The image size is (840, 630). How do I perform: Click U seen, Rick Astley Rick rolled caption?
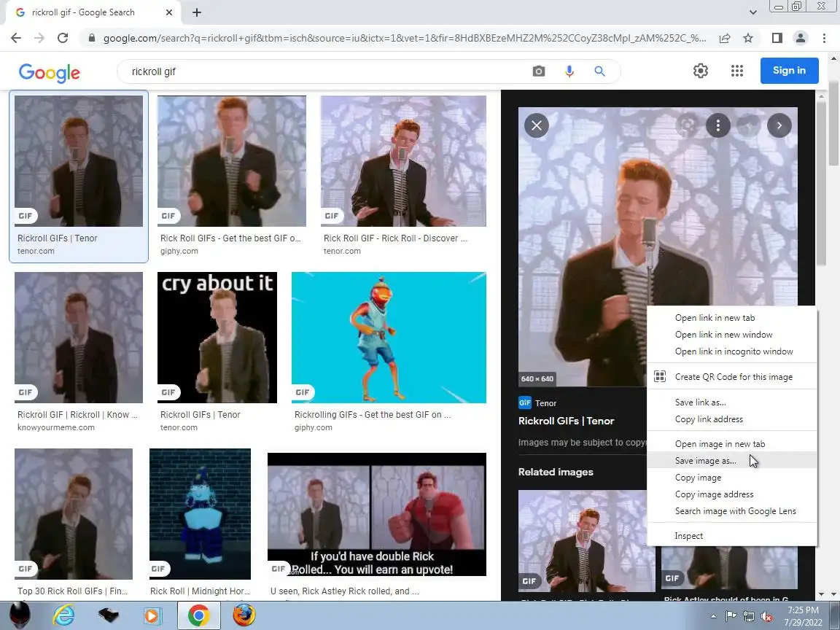(x=344, y=591)
